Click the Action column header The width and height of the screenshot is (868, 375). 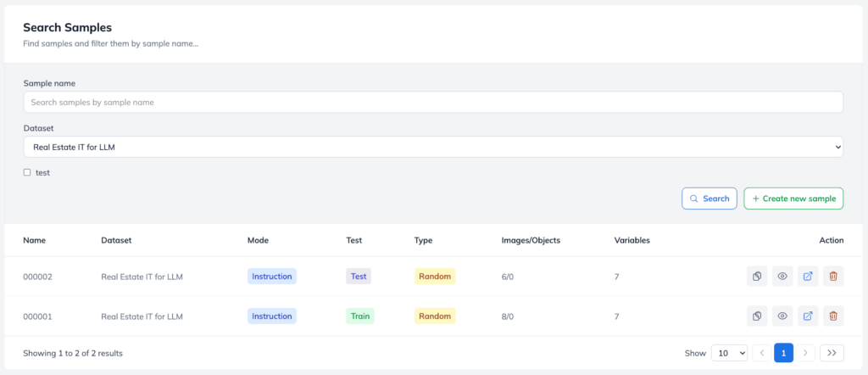(832, 240)
